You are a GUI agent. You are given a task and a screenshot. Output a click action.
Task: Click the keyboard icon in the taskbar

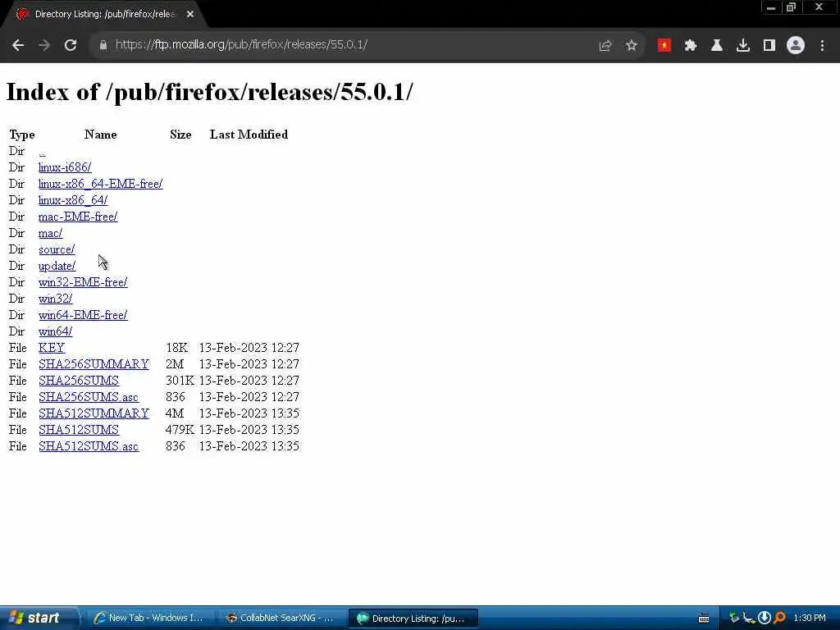[704, 619]
